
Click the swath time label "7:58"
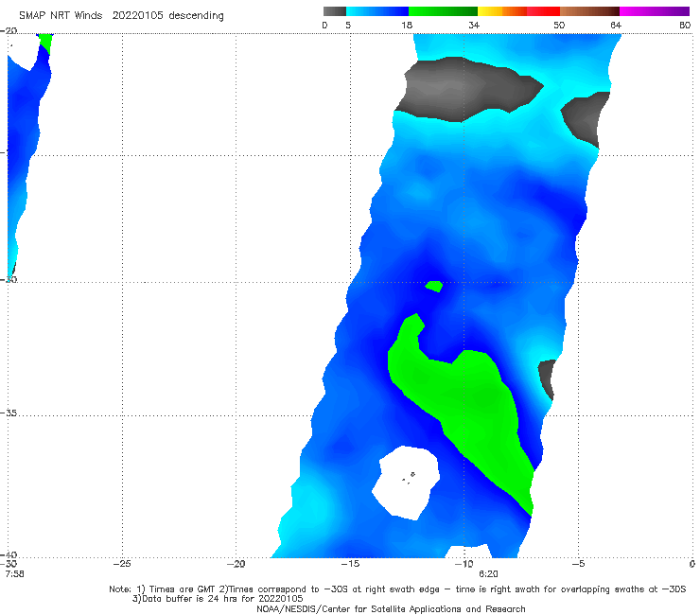pos(15,574)
